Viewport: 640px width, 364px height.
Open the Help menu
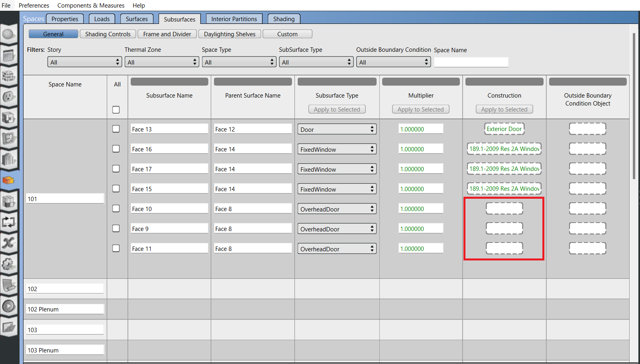pyautogui.click(x=139, y=6)
